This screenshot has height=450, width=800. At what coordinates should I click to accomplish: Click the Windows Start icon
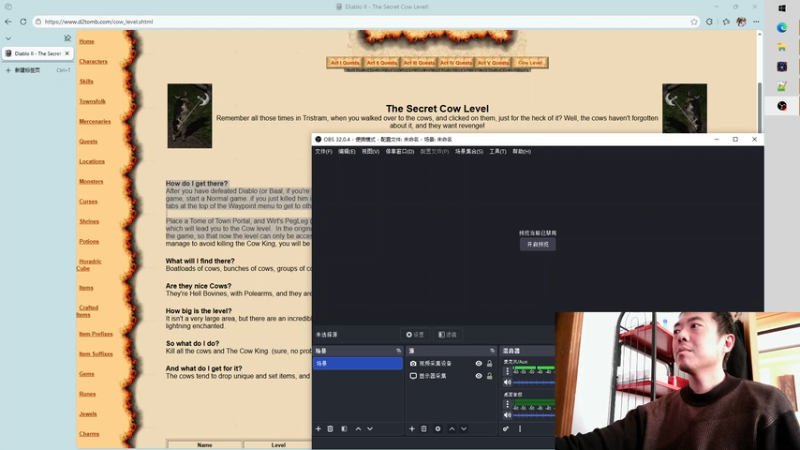[x=782, y=8]
